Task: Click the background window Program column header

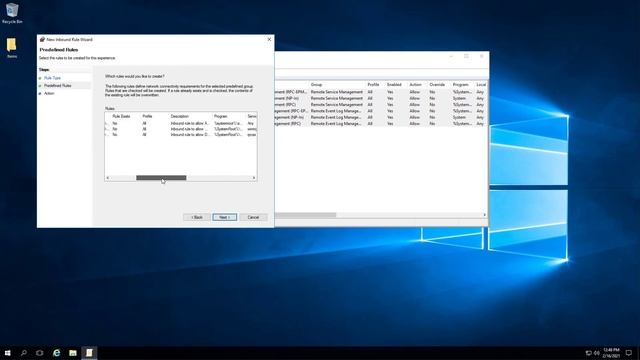Action: pyautogui.click(x=460, y=84)
